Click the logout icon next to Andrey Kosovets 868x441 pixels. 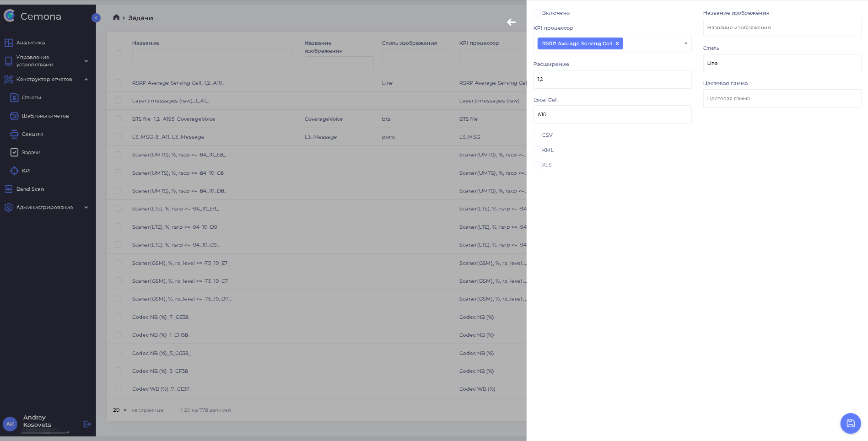point(87,424)
